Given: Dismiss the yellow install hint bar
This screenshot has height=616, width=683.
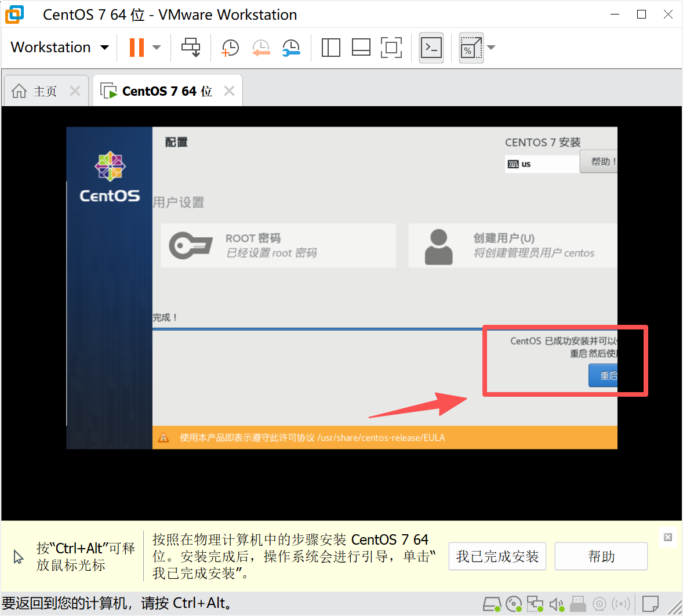Looking at the screenshot, I should tap(668, 537).
